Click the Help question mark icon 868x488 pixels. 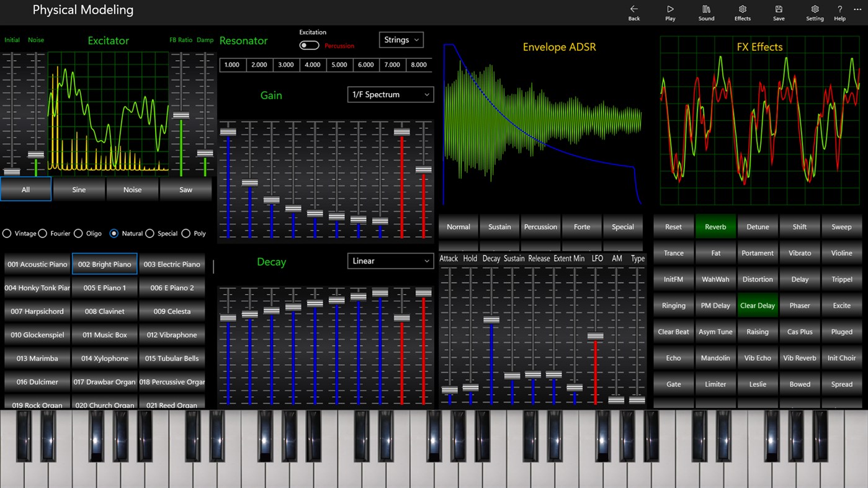[x=839, y=12]
